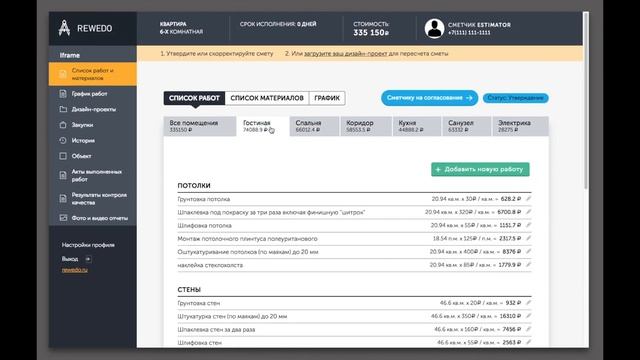Click the pencil icon on the Шпаклевка под покраску row
Viewport: 640px width, 360px height.
tap(528, 212)
